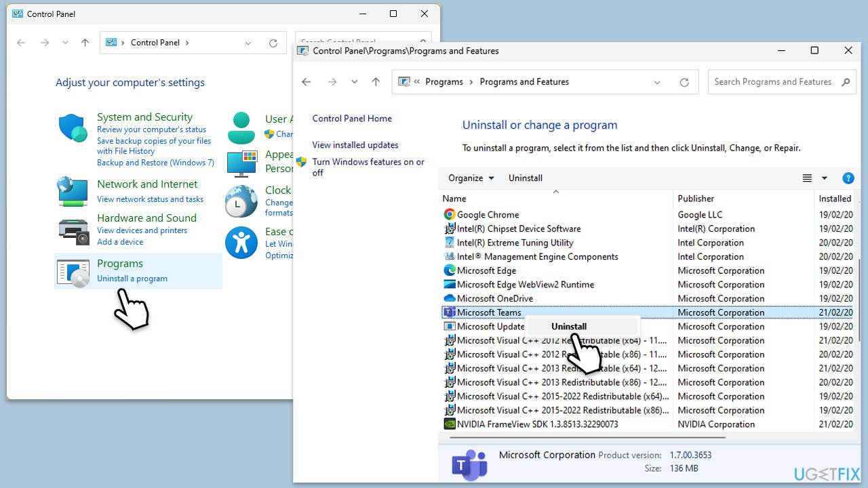Sort by the Installed On column header
Screen dimensions: 868x488
point(835,199)
